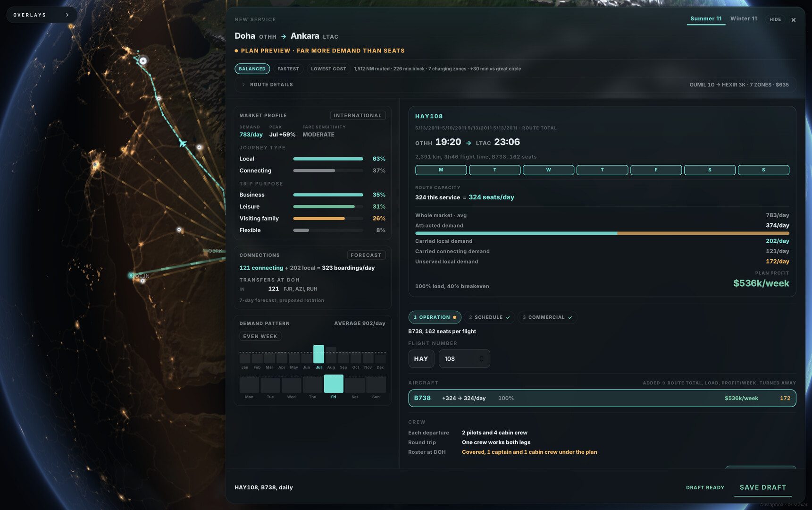
Task: Toggle Tuesday operating day for HAY108
Action: tap(495, 170)
